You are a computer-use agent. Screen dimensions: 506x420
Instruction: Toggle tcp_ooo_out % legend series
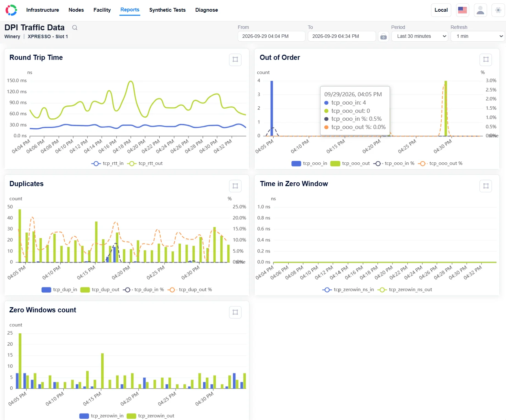click(x=440, y=163)
